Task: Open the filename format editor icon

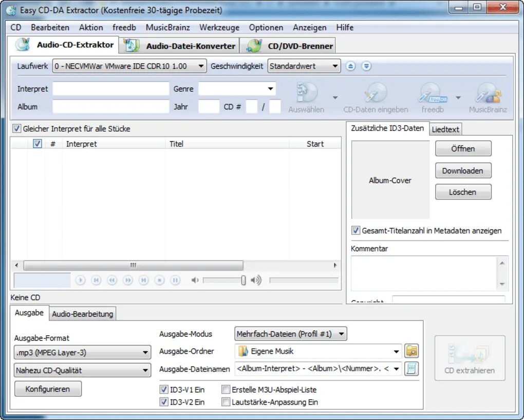Action: (x=411, y=369)
